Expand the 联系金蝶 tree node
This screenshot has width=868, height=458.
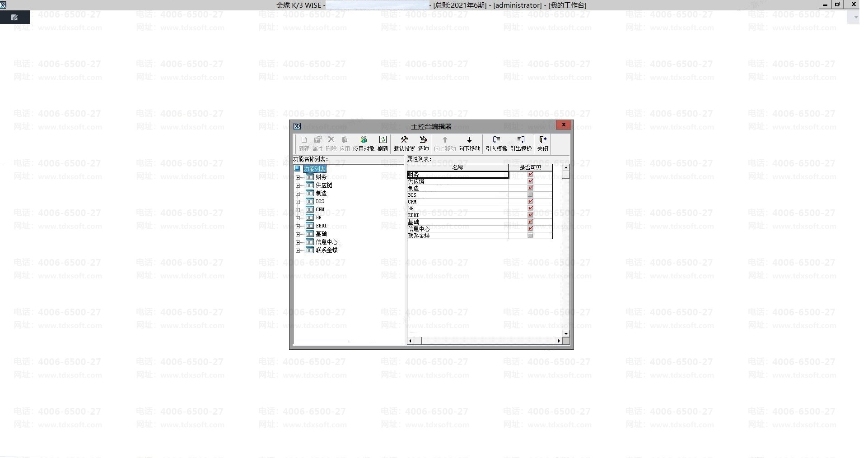(298, 250)
